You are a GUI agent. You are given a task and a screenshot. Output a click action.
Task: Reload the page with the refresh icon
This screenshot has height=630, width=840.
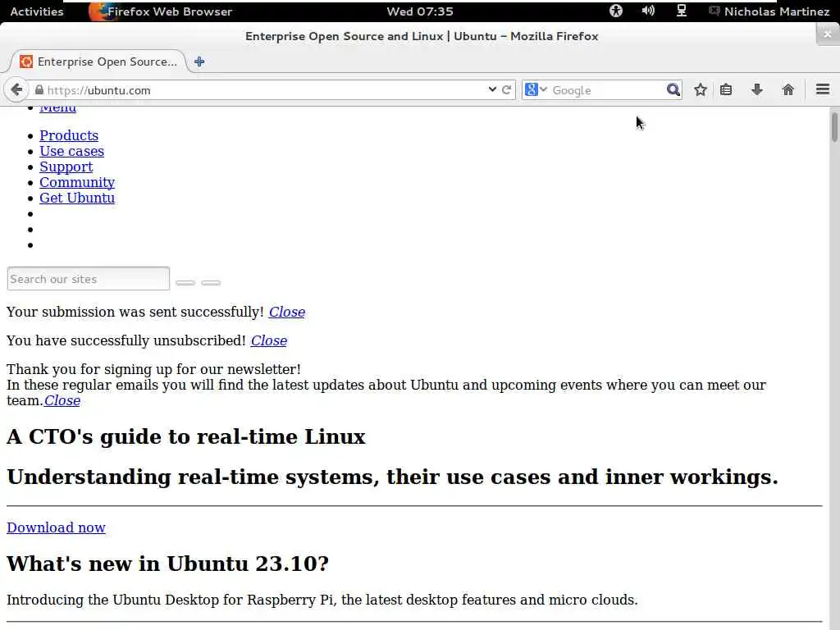pos(506,89)
